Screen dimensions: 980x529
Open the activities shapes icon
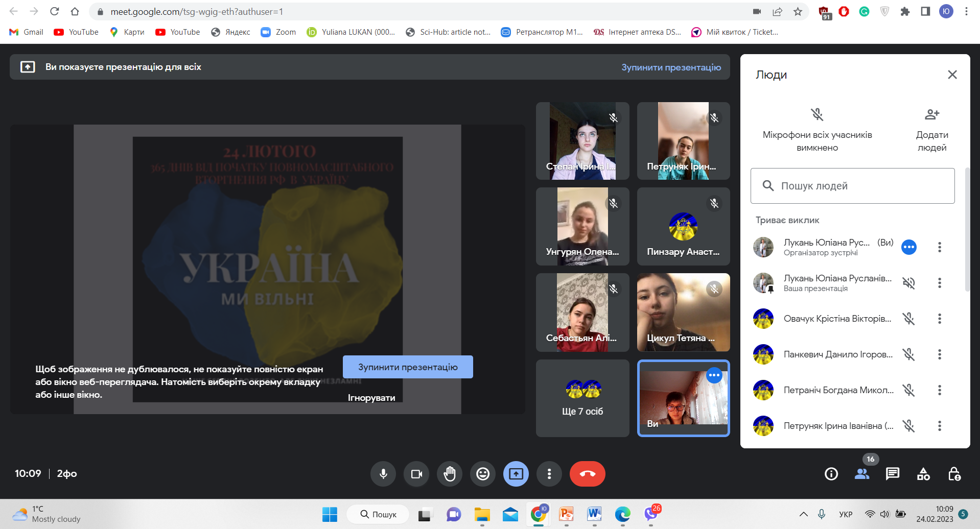pyautogui.click(x=923, y=474)
